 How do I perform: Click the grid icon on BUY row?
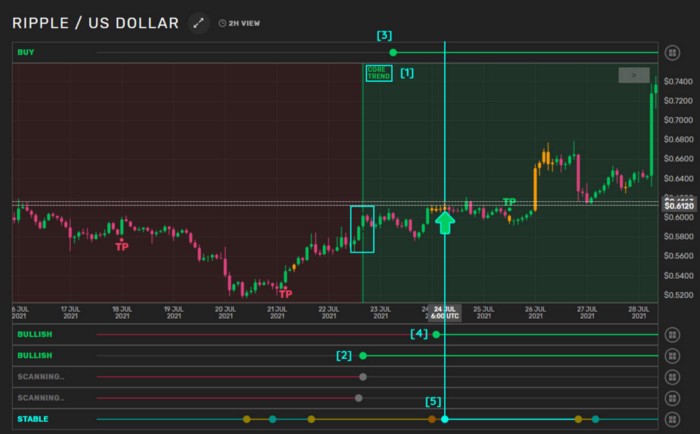coord(672,53)
